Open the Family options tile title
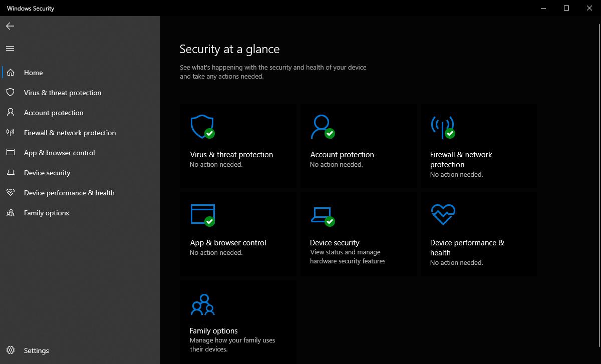Viewport: 601px width, 364px height. click(x=214, y=331)
